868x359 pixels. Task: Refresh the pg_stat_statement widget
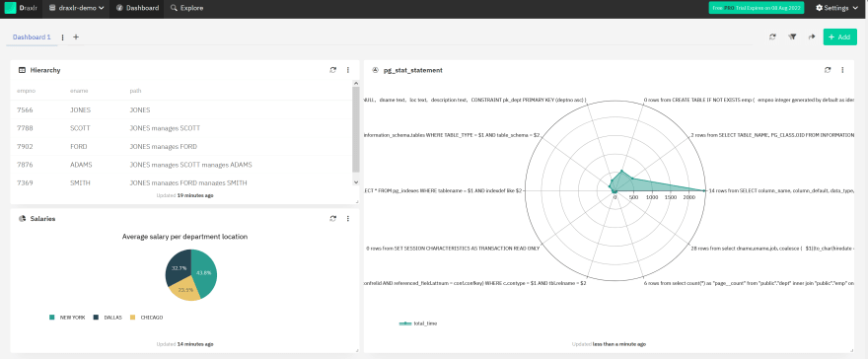827,70
